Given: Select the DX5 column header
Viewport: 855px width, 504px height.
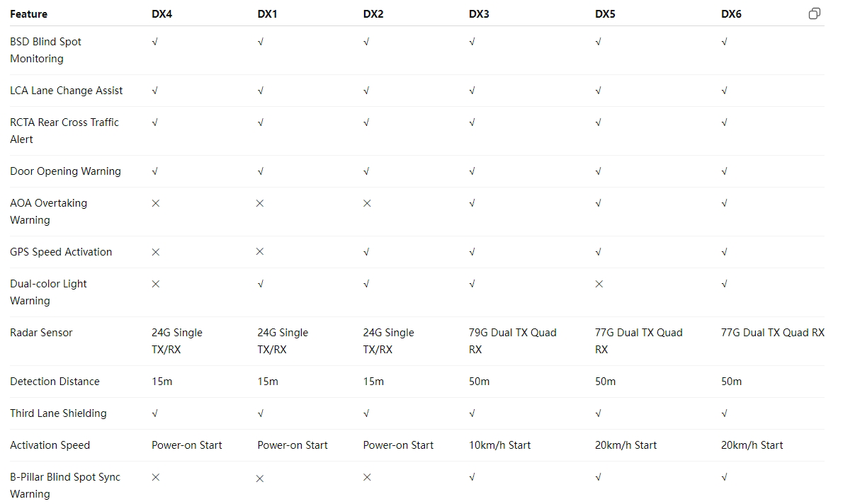Looking at the screenshot, I should point(605,14).
